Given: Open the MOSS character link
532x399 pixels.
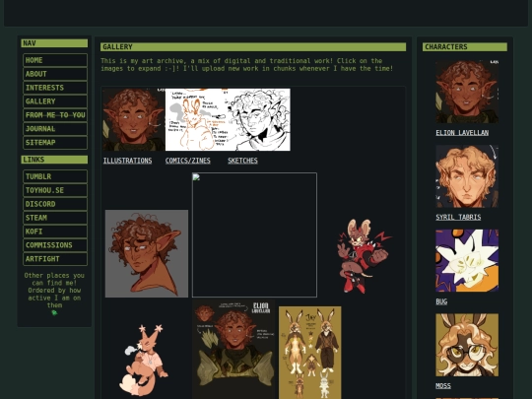Looking at the screenshot, I should click(x=443, y=386).
